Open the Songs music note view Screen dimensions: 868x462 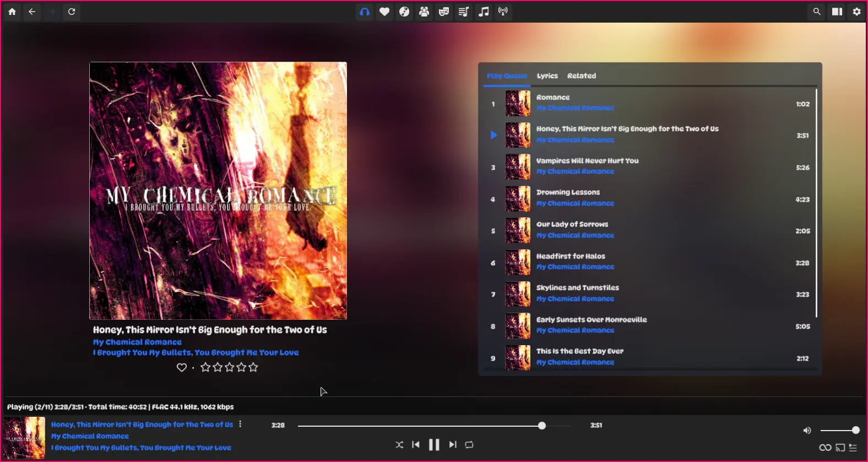tap(484, 12)
